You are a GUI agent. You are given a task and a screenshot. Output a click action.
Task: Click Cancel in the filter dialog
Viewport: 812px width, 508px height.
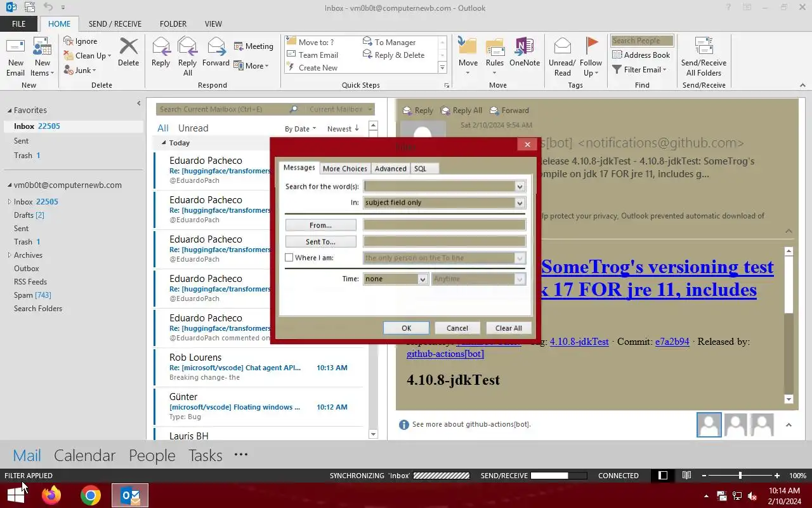click(x=457, y=328)
